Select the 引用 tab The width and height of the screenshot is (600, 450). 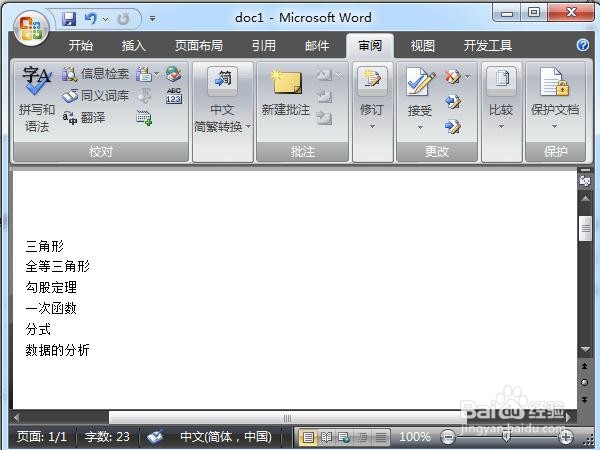[264, 46]
